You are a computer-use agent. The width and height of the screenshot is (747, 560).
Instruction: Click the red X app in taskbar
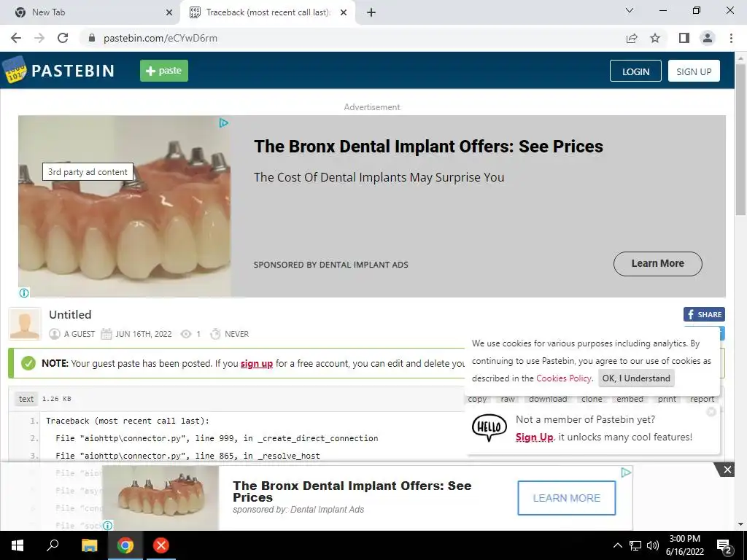(x=161, y=545)
